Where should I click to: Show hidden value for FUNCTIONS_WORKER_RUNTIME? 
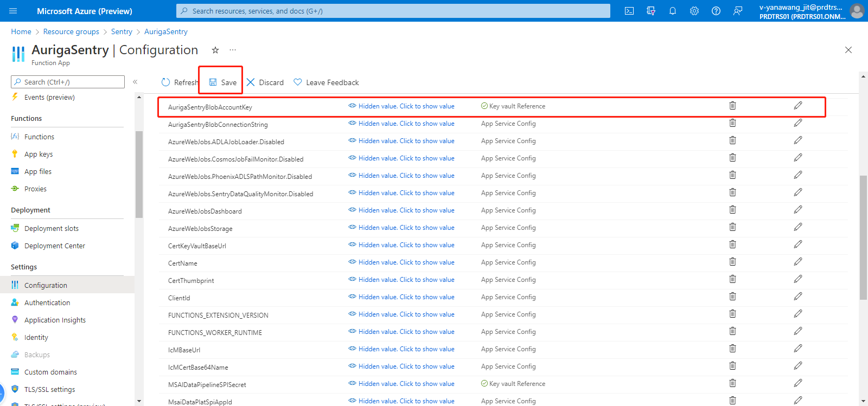401,332
